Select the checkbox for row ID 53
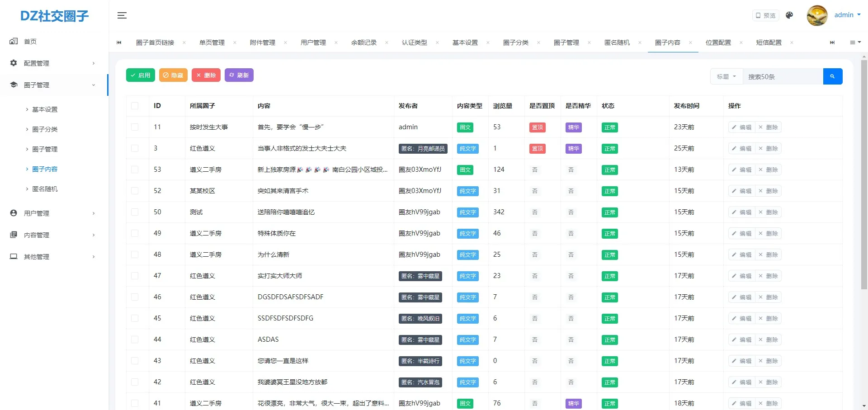 pyautogui.click(x=135, y=170)
